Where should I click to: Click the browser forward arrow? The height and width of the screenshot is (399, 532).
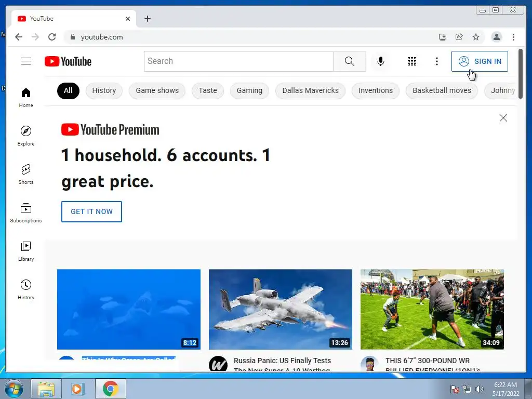click(x=35, y=37)
